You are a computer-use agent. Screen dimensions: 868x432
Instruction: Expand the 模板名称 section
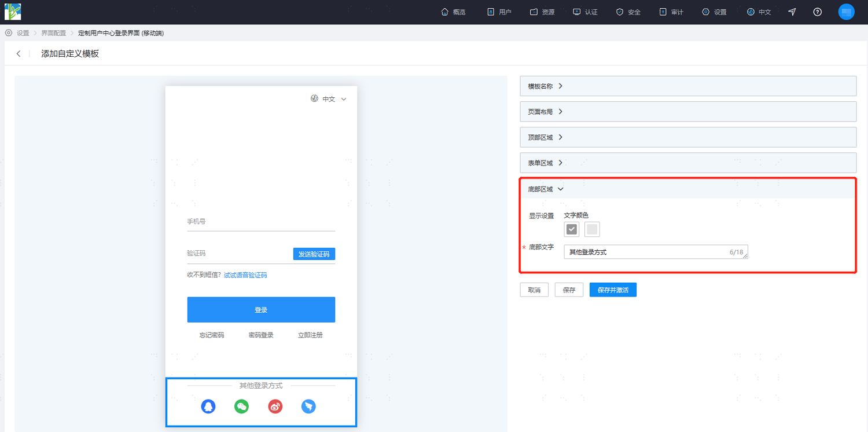[x=688, y=86]
